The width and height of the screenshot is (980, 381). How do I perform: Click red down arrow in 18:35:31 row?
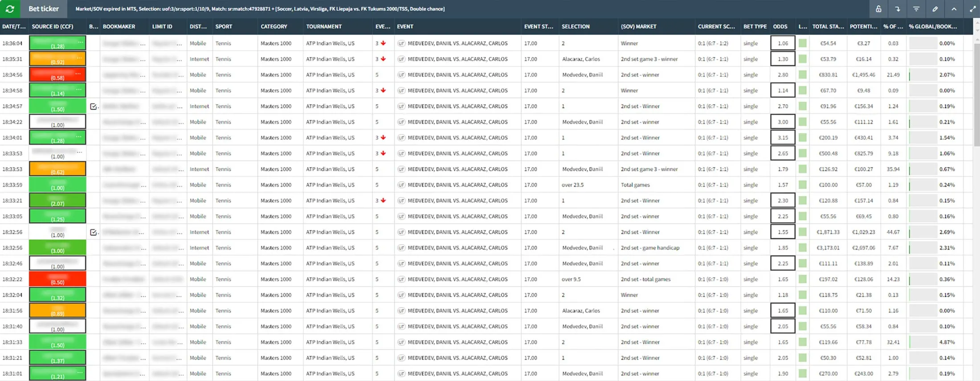[x=383, y=59]
